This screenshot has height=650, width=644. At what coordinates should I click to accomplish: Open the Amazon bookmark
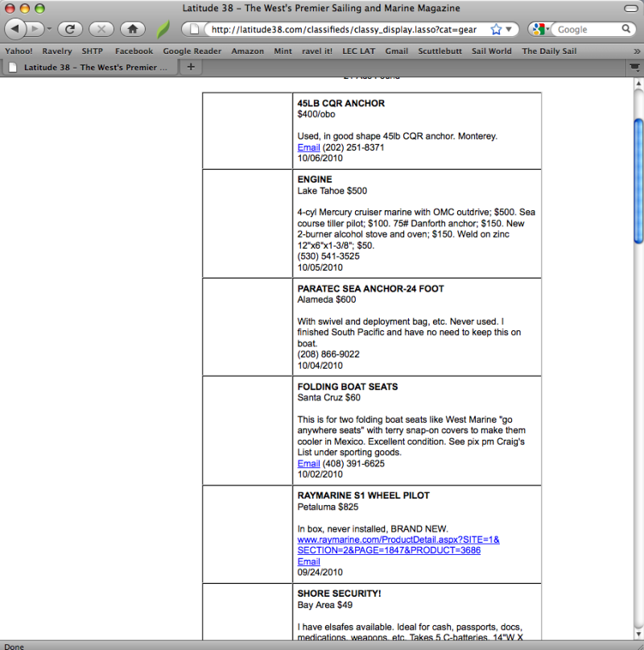click(247, 51)
